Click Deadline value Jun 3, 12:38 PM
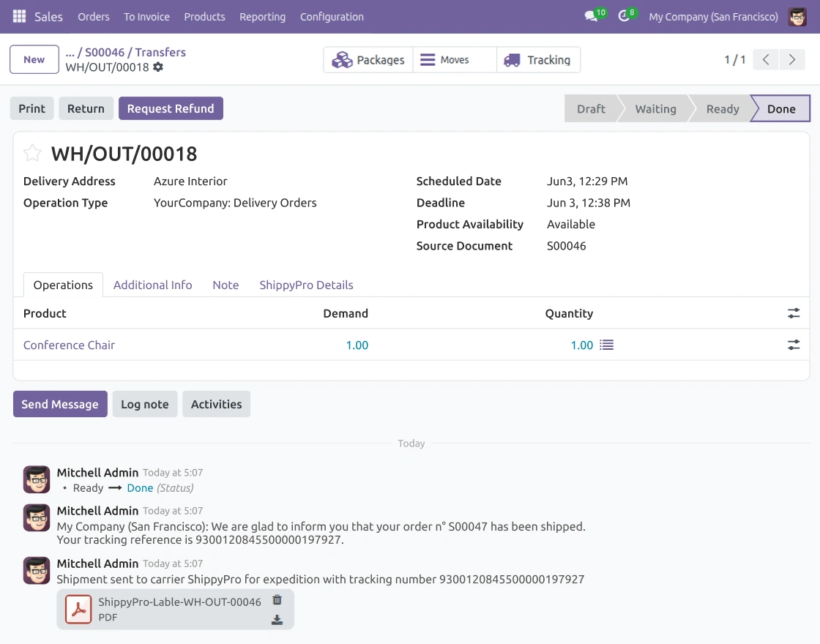The height and width of the screenshot is (644, 820). click(x=589, y=203)
